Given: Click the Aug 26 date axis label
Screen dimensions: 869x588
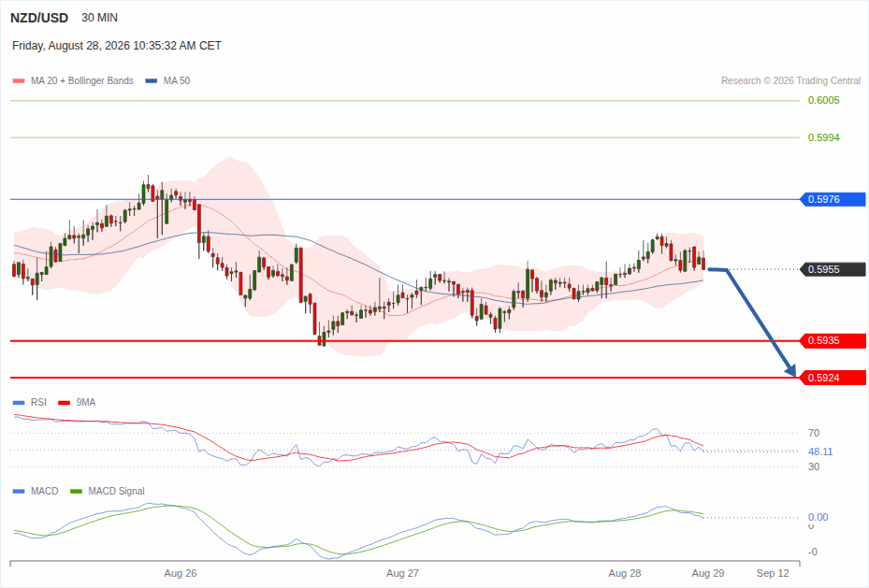Looking at the screenshot, I should click(x=181, y=573).
